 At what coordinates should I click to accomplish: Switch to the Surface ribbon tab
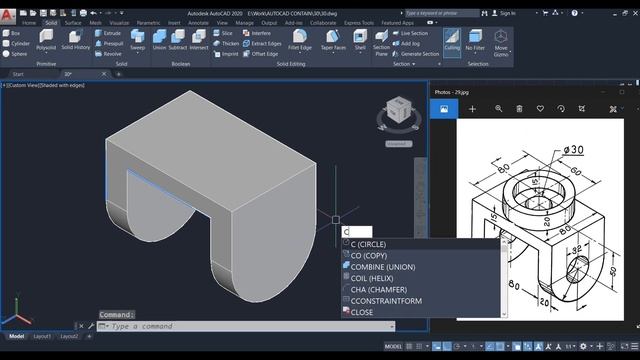pyautogui.click(x=73, y=23)
